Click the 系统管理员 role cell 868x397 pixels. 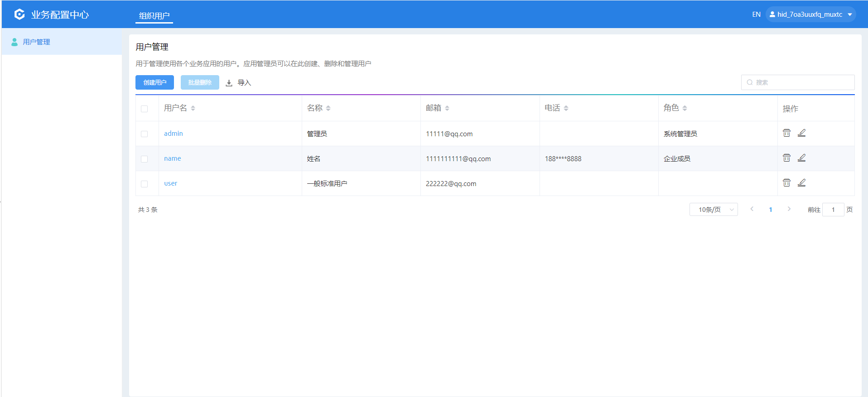(680, 134)
